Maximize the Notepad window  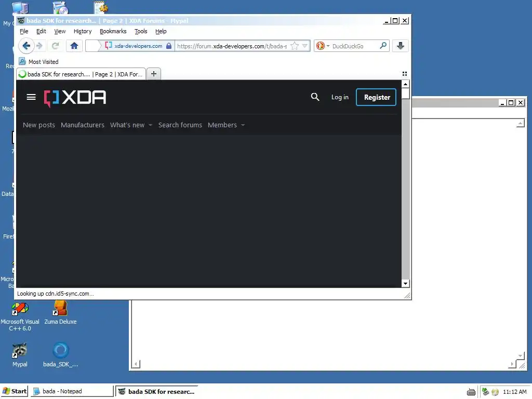click(x=511, y=102)
